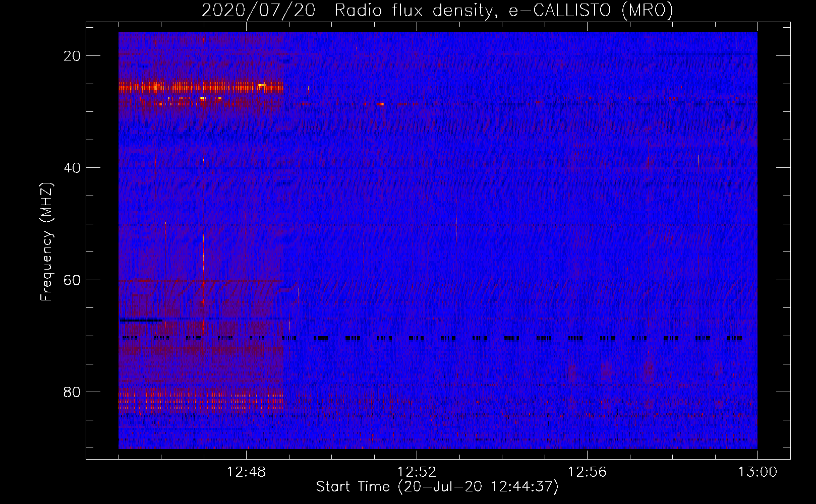Click the 12:56 time tick label
The image size is (816, 504).
pos(587,472)
